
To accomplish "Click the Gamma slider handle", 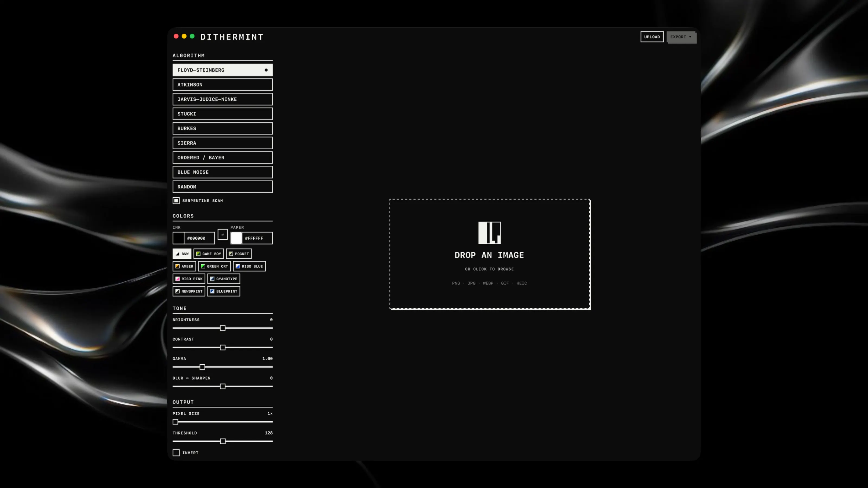I will point(202,367).
